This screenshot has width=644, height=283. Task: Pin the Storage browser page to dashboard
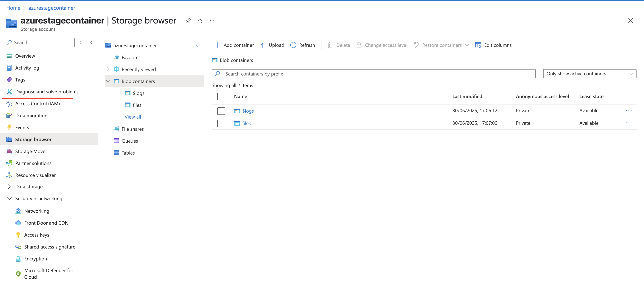point(188,21)
